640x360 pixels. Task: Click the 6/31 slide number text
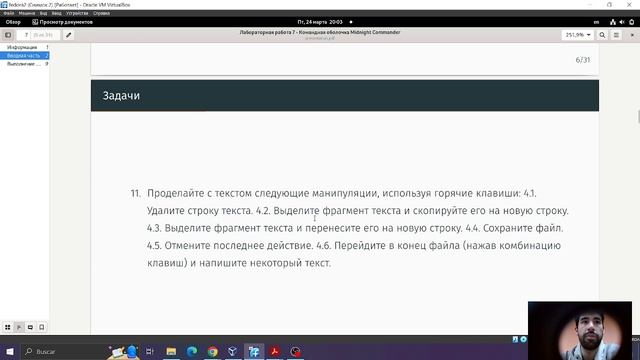coord(582,60)
